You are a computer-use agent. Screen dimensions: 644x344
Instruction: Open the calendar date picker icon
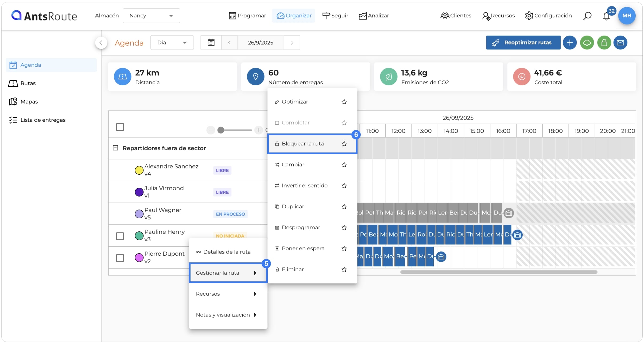[x=211, y=43]
